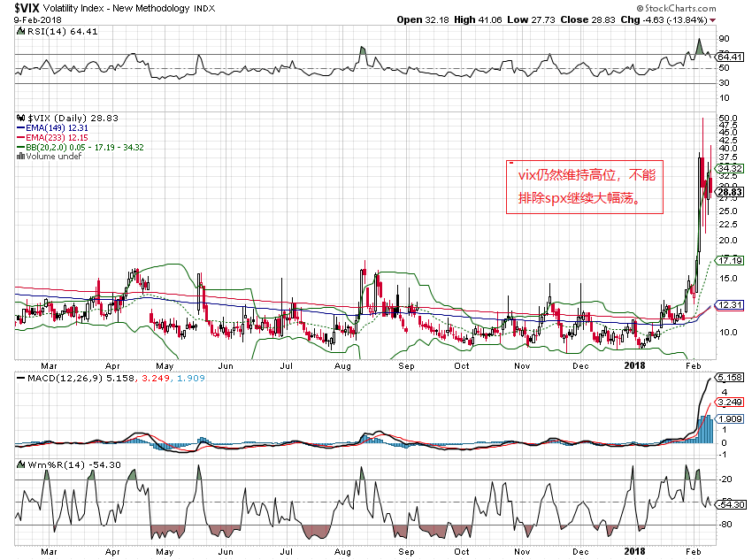Click the blue EMA(149) legend line marker
Screen dimensions: 752x560
(x=23, y=128)
